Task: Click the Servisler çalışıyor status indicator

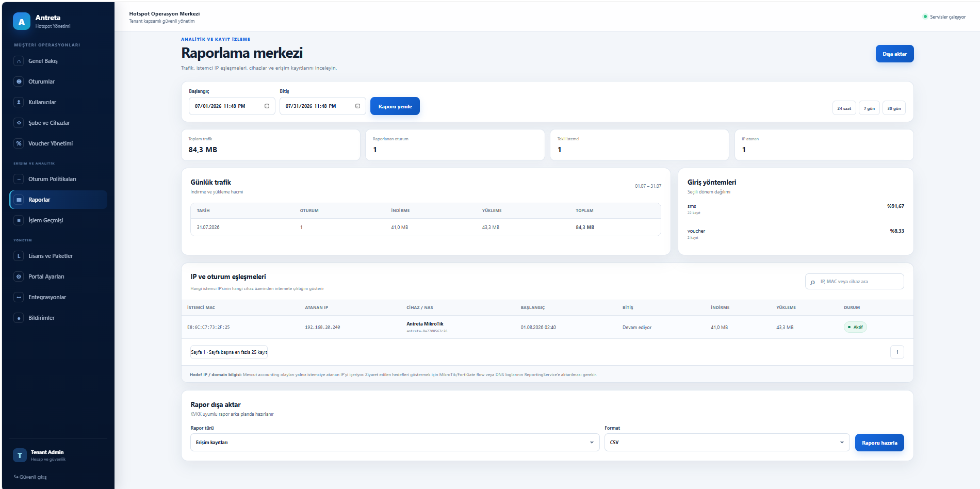Action: (x=944, y=17)
